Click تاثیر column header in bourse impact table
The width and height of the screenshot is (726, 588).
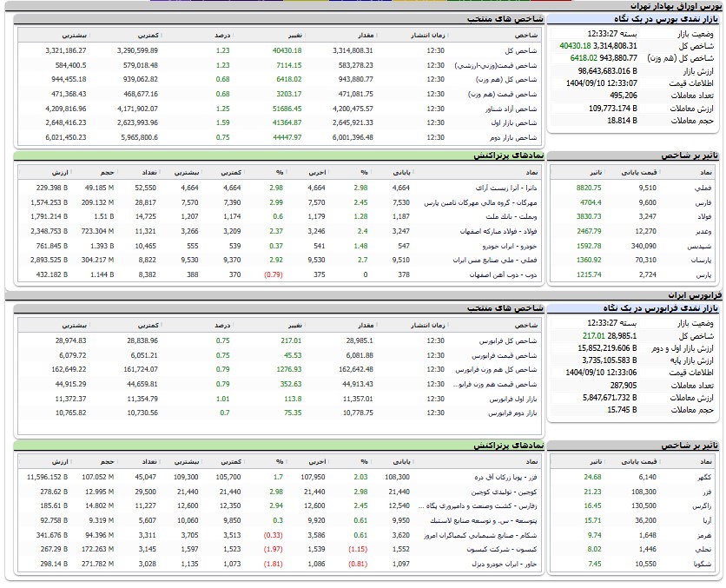tap(591, 172)
